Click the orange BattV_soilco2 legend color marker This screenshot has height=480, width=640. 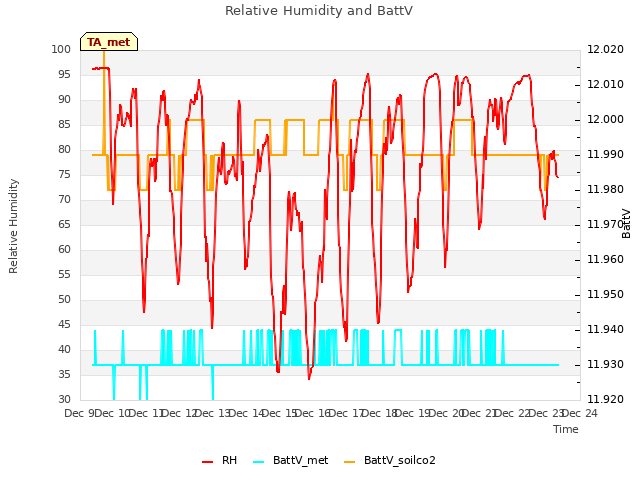pyautogui.click(x=349, y=462)
